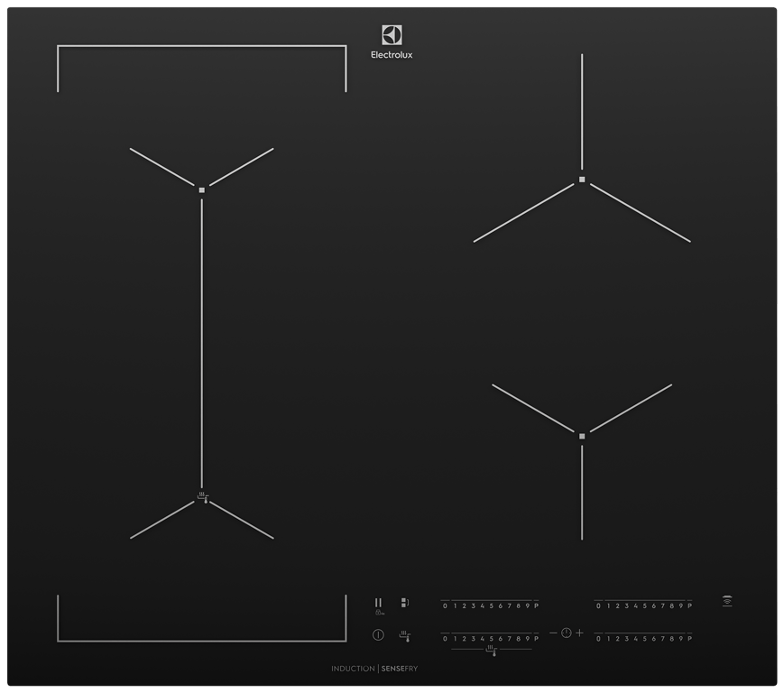Viewport: 784px width, 693px height.
Task: Tap the bridge zone icon
Action: 405,603
